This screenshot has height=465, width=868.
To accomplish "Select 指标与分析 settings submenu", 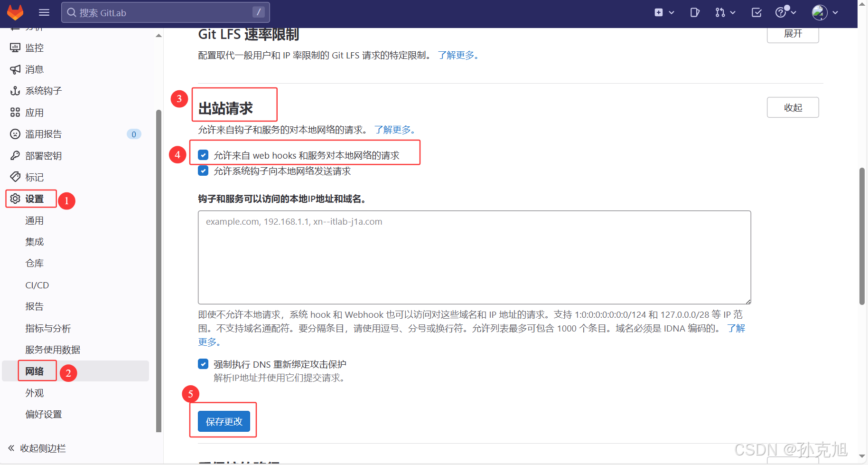I will [x=48, y=328].
